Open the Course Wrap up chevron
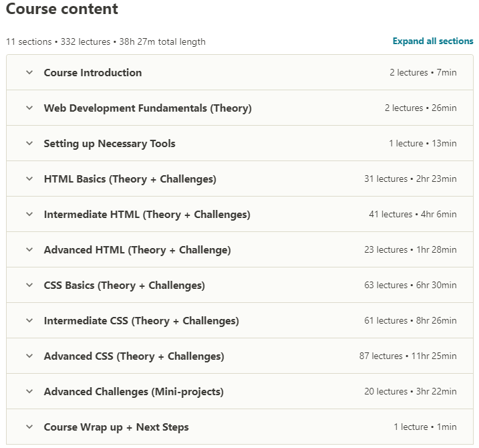479x448 pixels. click(x=29, y=427)
